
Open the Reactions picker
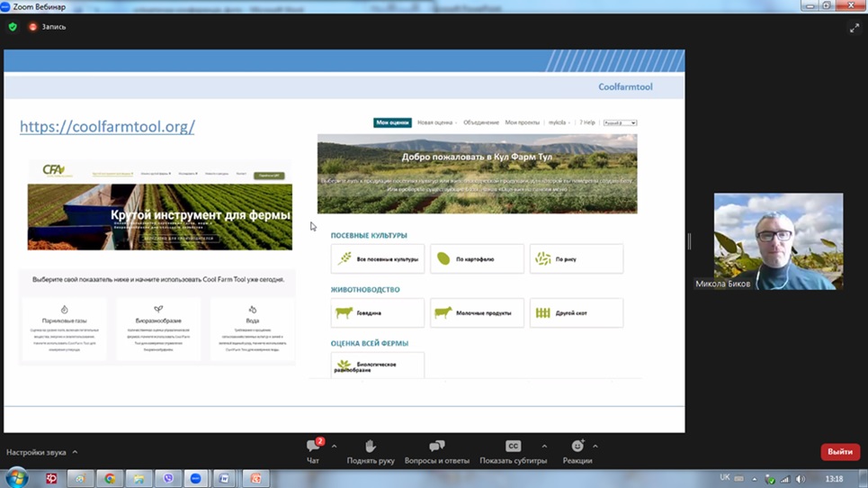point(577,451)
